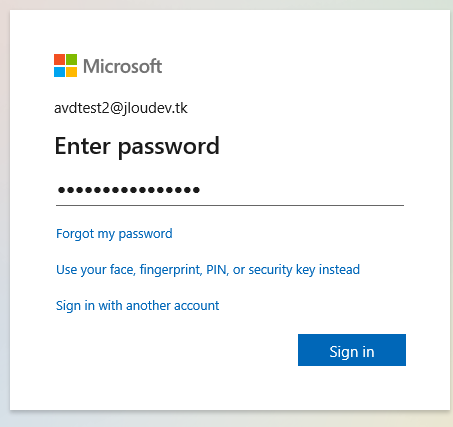Image resolution: width=453 pixels, height=427 pixels.
Task: Click the yellow square in Microsoft logo
Action: [x=71, y=71]
